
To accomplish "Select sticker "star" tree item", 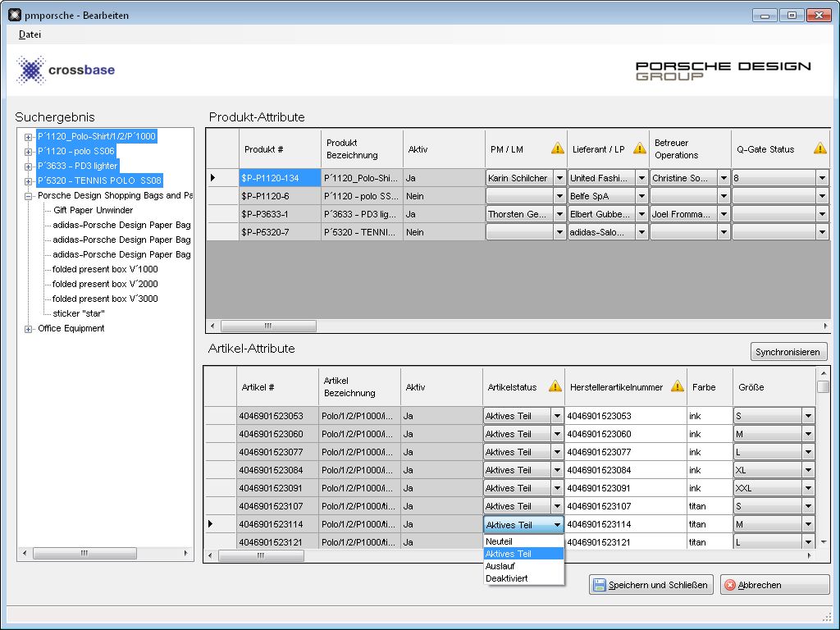I will [79, 313].
